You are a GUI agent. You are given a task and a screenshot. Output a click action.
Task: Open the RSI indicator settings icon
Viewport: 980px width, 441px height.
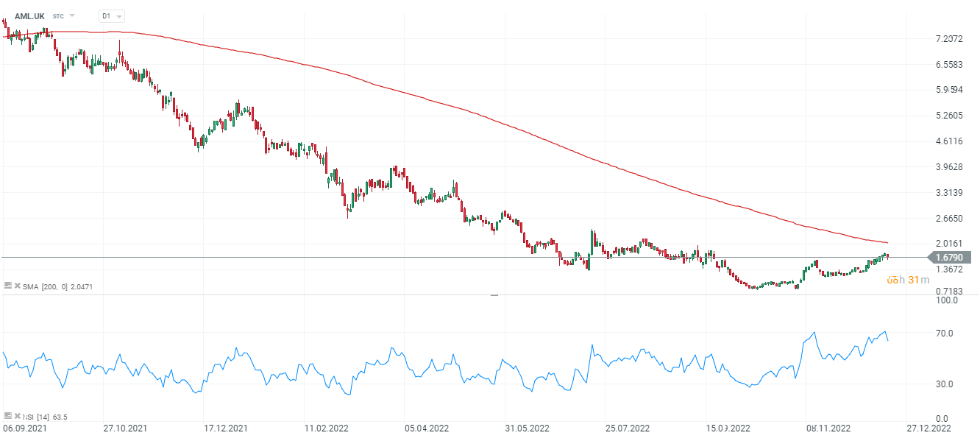pyautogui.click(x=8, y=417)
